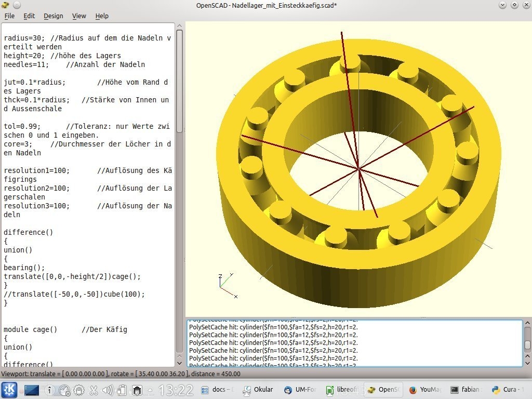The height and width of the screenshot is (399, 532).
Task: Click the console output scrollbar
Action: tap(527, 344)
